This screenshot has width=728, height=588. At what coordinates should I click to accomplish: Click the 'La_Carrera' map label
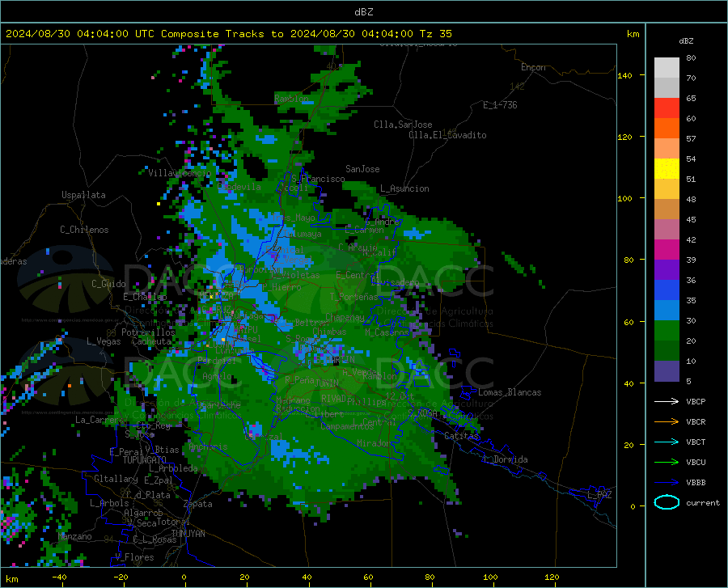[99, 420]
